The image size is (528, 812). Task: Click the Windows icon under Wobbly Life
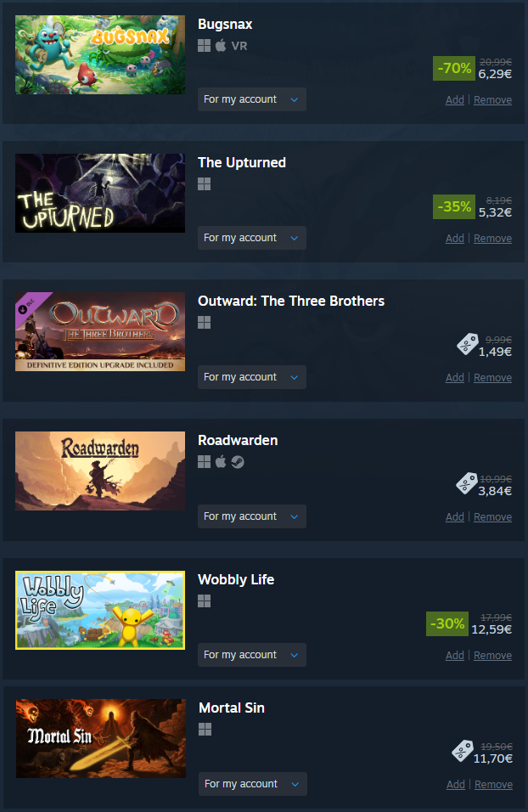204,601
